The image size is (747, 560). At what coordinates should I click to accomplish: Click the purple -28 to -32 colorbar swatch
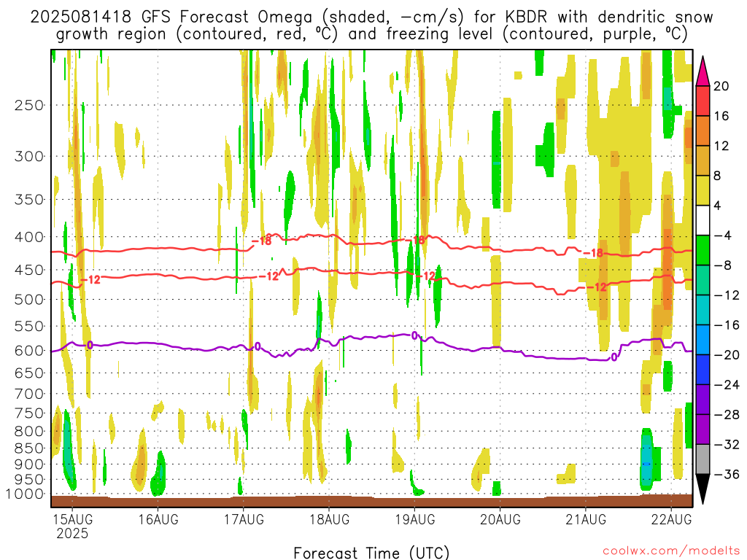(x=703, y=429)
